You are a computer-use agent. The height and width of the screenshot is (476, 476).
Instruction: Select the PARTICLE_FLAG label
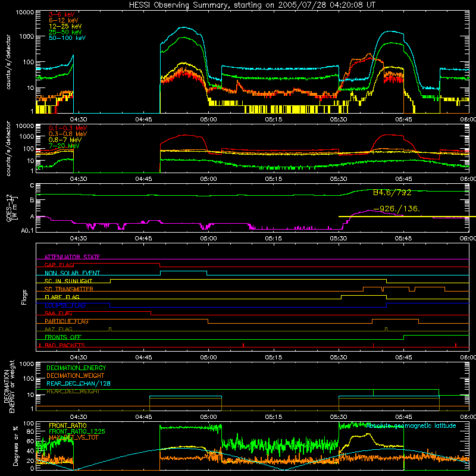[x=67, y=321]
